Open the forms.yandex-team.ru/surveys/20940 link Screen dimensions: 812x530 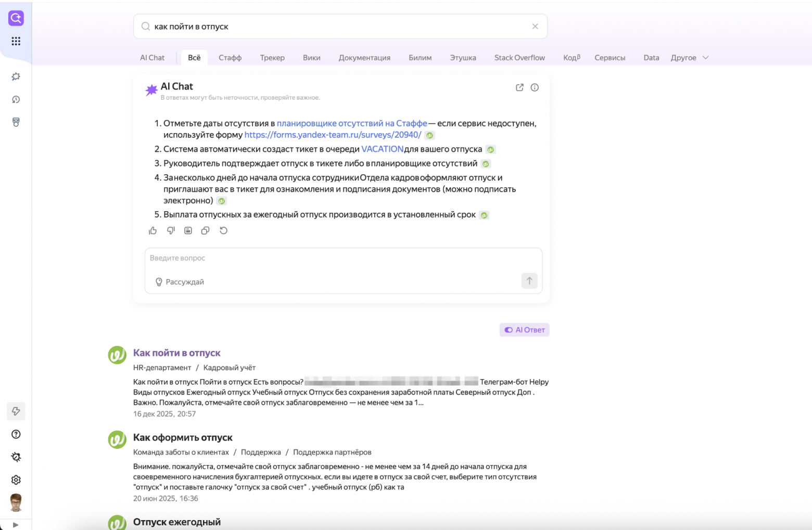(333, 135)
